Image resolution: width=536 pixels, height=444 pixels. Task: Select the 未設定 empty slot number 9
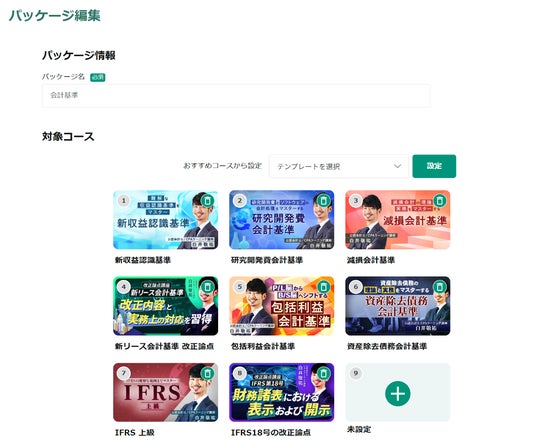point(398,392)
